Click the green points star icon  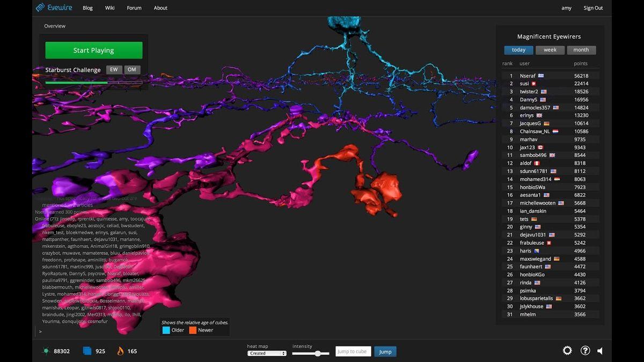click(46, 351)
